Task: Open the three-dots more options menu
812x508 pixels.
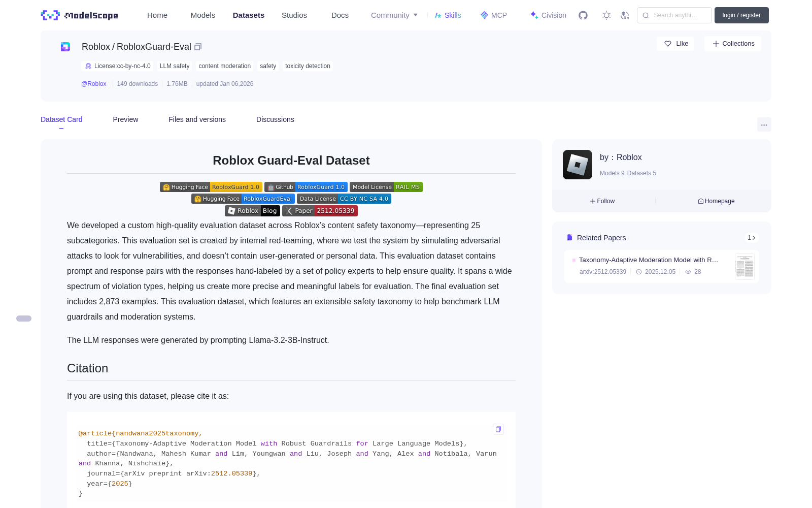Action: (764, 125)
